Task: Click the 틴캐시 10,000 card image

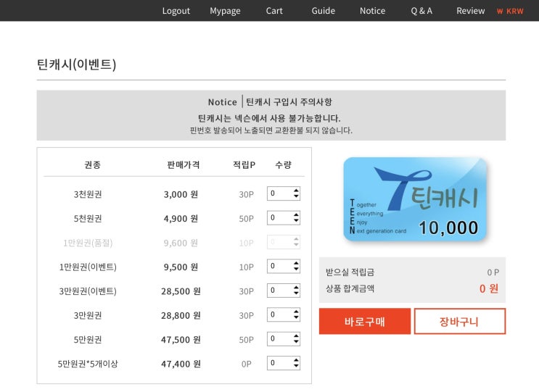Action: (x=415, y=199)
